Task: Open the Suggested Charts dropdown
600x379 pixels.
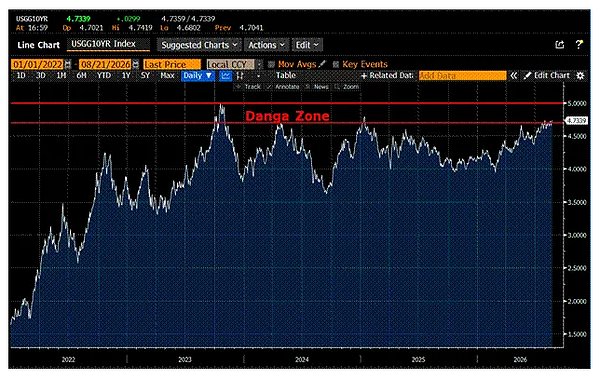Action: [x=199, y=45]
